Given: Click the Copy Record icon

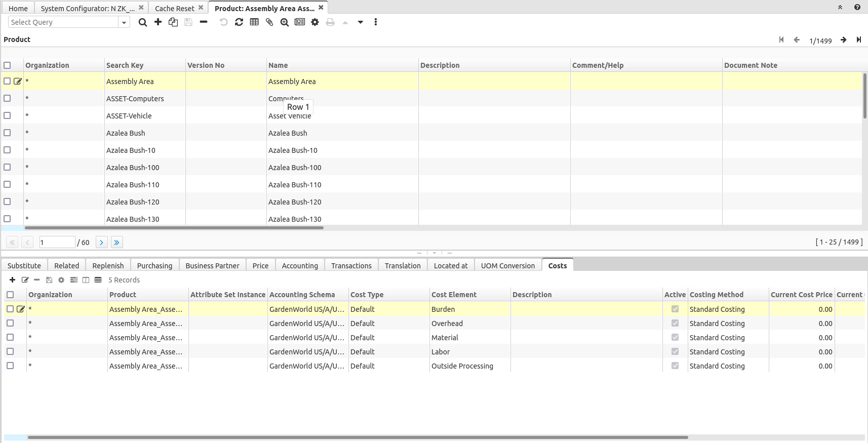Looking at the screenshot, I should point(173,22).
